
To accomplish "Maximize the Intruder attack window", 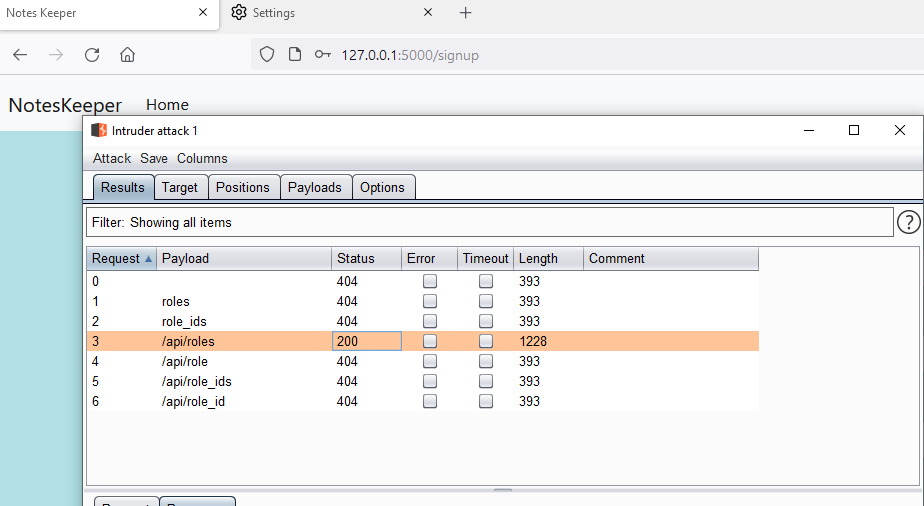I will coord(853,130).
